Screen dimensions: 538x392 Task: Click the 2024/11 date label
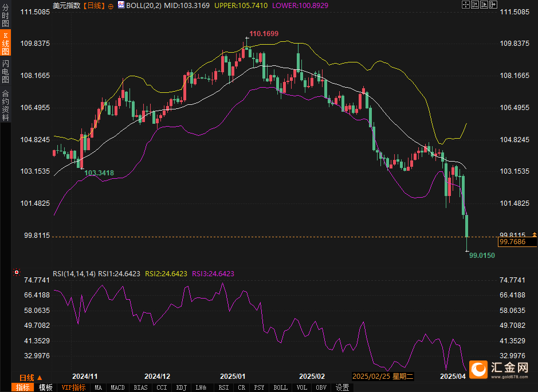pyautogui.click(x=85, y=376)
